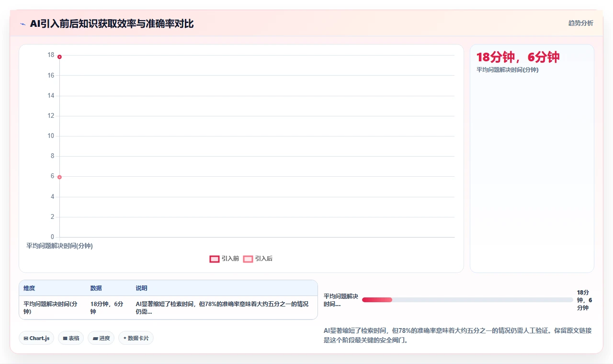This screenshot has height=364, width=613.
Task: Click the star icon in 数据卡片 chip
Action: [125, 338]
